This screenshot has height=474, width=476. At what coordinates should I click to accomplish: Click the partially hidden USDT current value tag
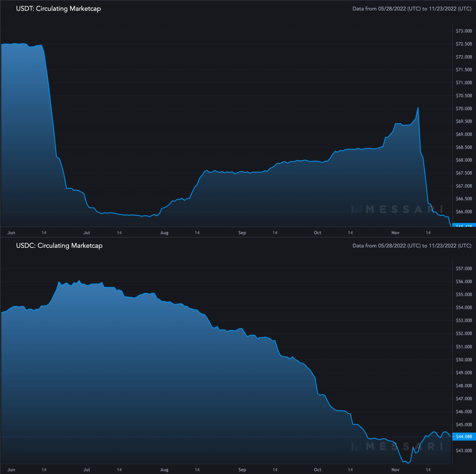464,225
